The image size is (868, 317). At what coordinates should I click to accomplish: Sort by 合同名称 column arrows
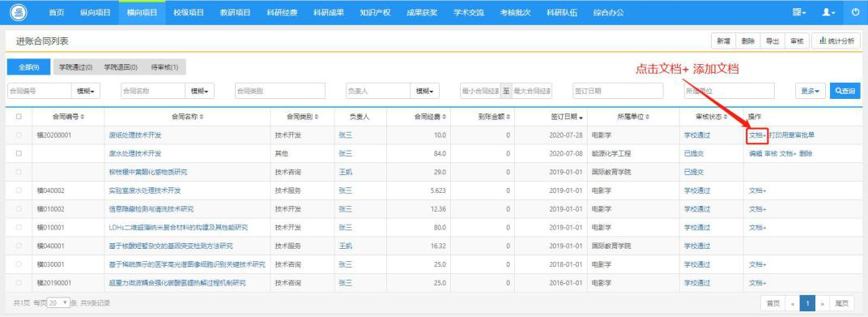(x=202, y=117)
